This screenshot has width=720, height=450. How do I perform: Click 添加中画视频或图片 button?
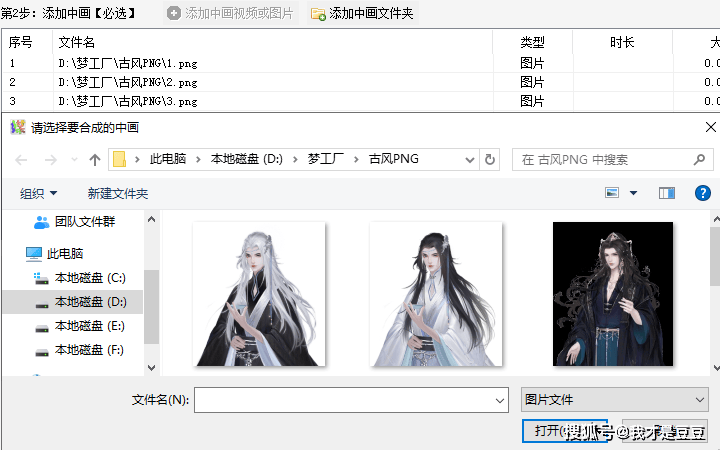(231, 13)
